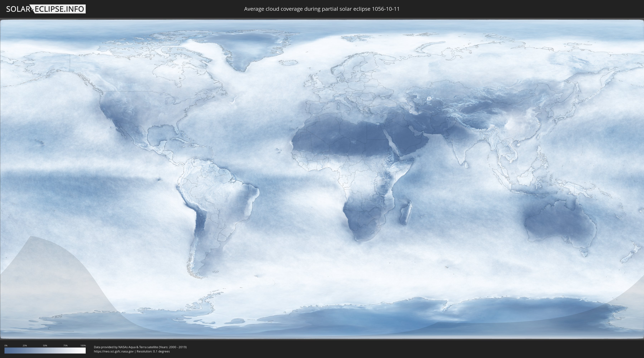
Task: Click the neo.sci.gsfc.nasa.gov URL text
Action: click(x=114, y=351)
